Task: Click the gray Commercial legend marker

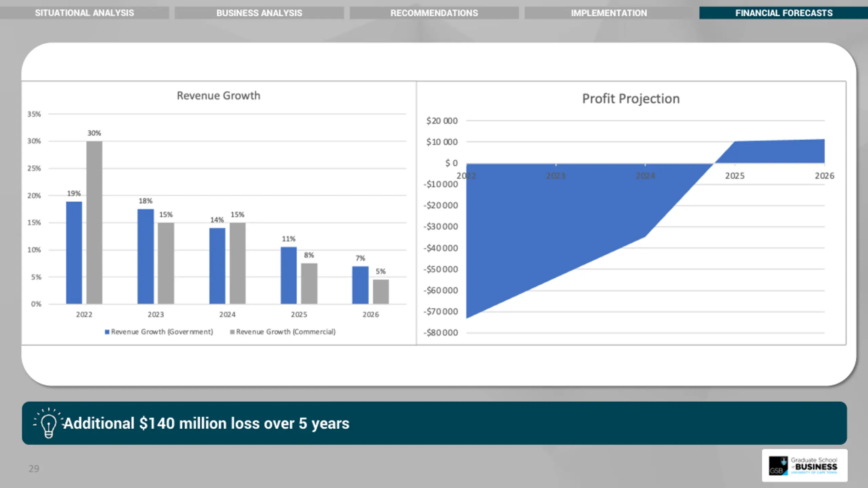Action: pyautogui.click(x=232, y=332)
